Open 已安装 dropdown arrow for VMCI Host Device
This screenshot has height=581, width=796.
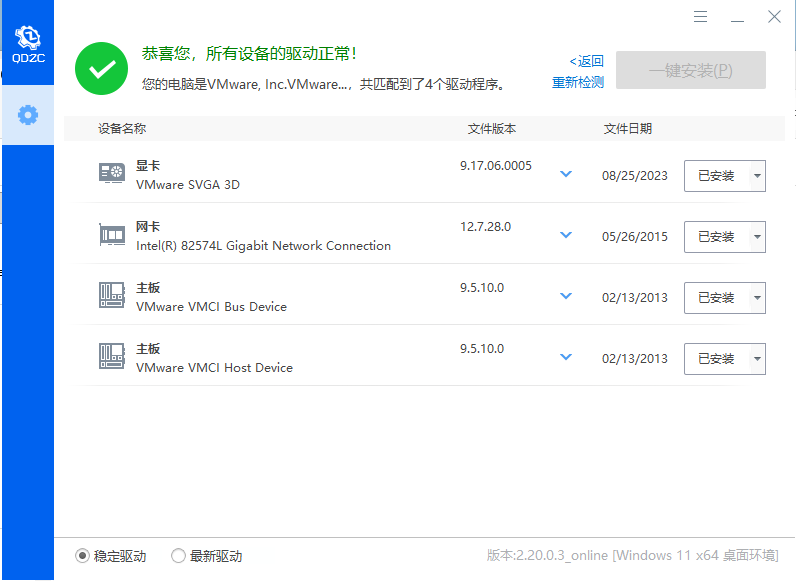tap(757, 359)
